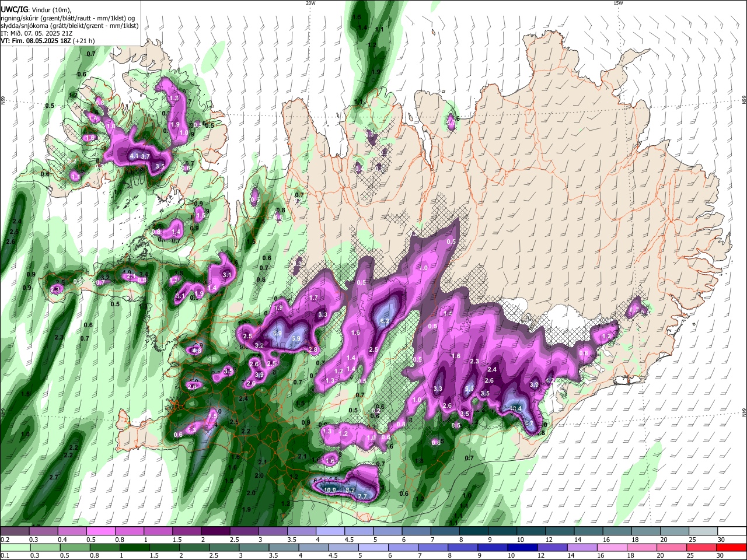Image resolution: width=747 pixels, height=560 pixels.
Task: Pick the dark teal snow-scale swatch at 9
Action: 502,532
